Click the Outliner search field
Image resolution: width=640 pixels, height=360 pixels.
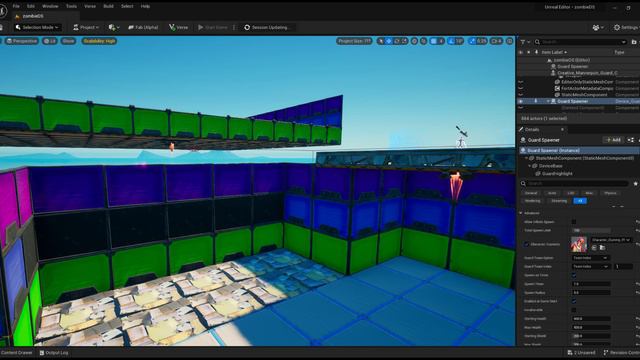tap(580, 42)
